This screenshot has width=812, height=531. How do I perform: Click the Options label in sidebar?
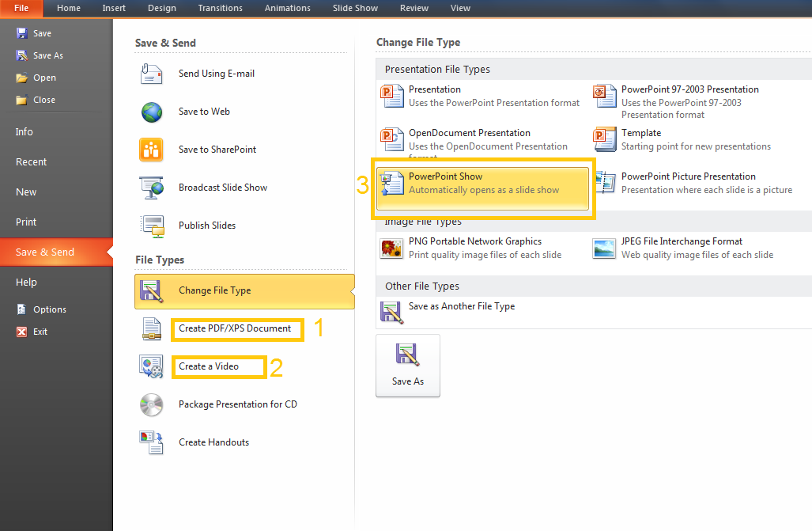point(50,309)
